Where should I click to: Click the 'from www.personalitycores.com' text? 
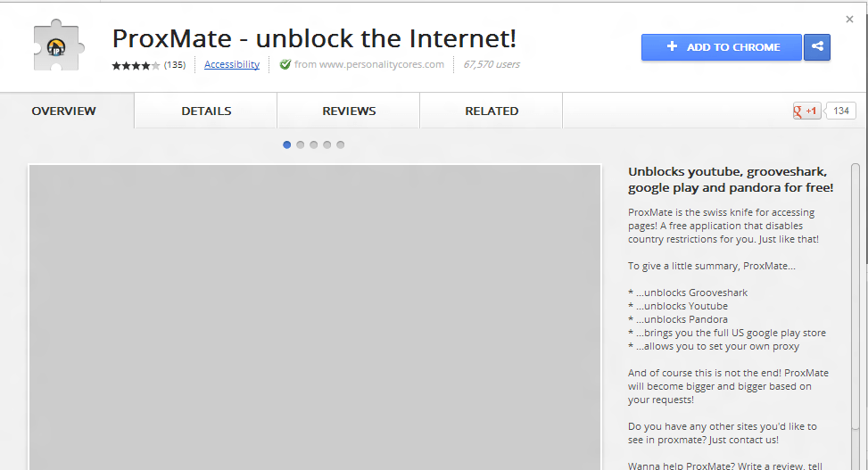369,64
